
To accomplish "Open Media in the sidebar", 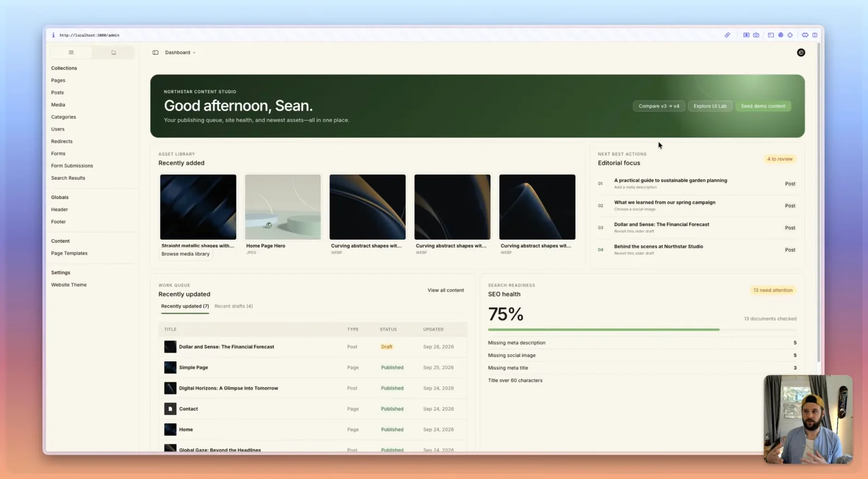I will [58, 105].
